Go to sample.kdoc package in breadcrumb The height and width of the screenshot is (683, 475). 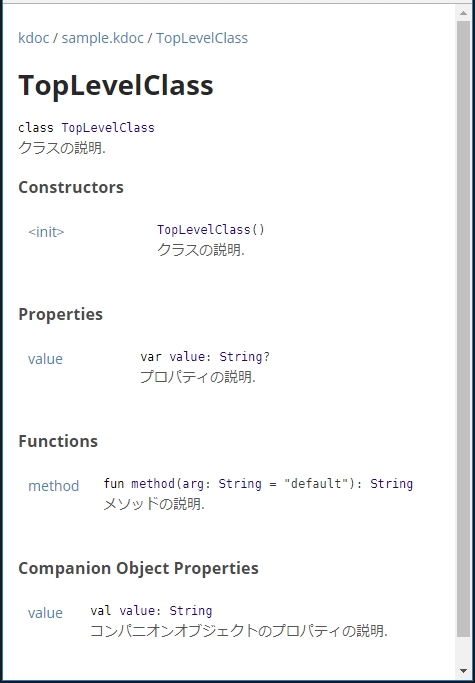(102, 38)
